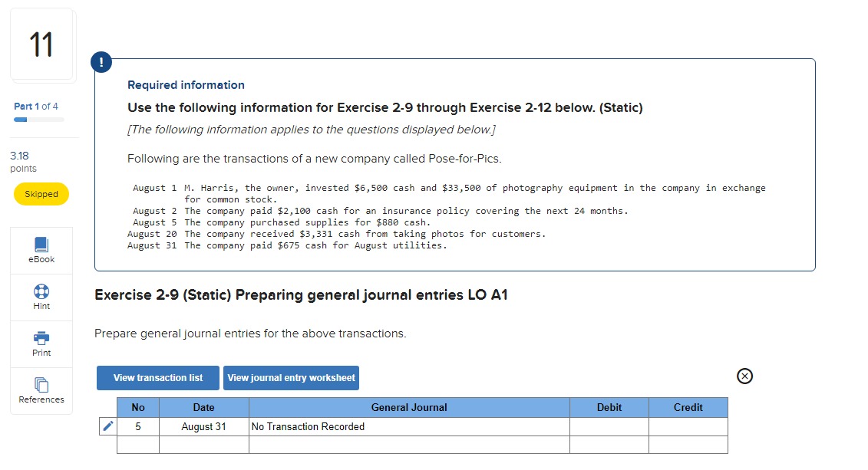The image size is (868, 470).
Task: Open the eBook resource
Action: pos(41,250)
